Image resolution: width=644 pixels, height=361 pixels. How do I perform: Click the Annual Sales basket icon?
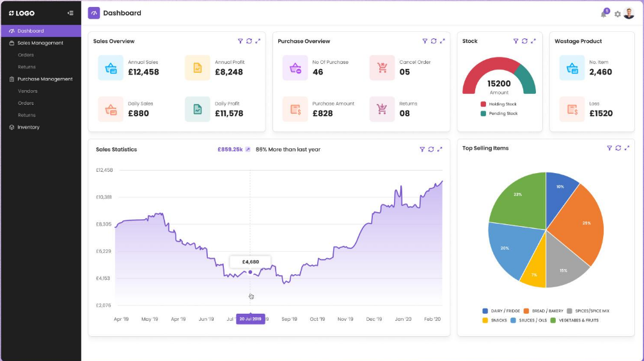tap(111, 68)
